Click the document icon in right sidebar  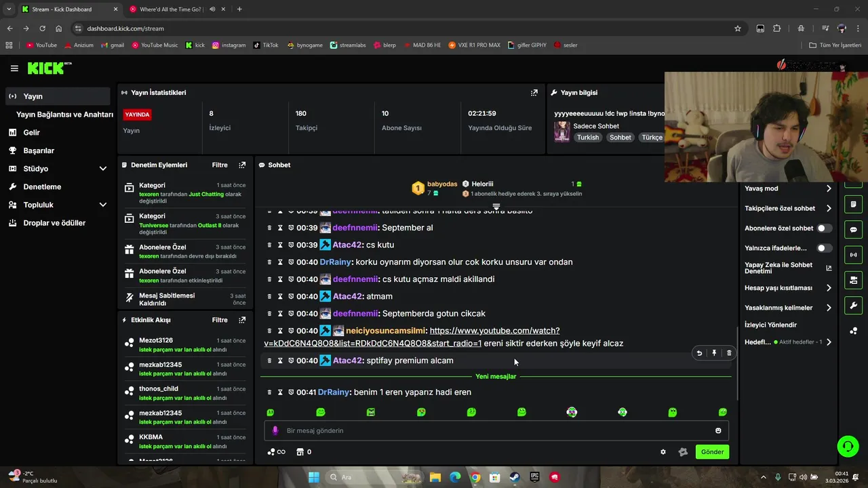click(x=853, y=205)
